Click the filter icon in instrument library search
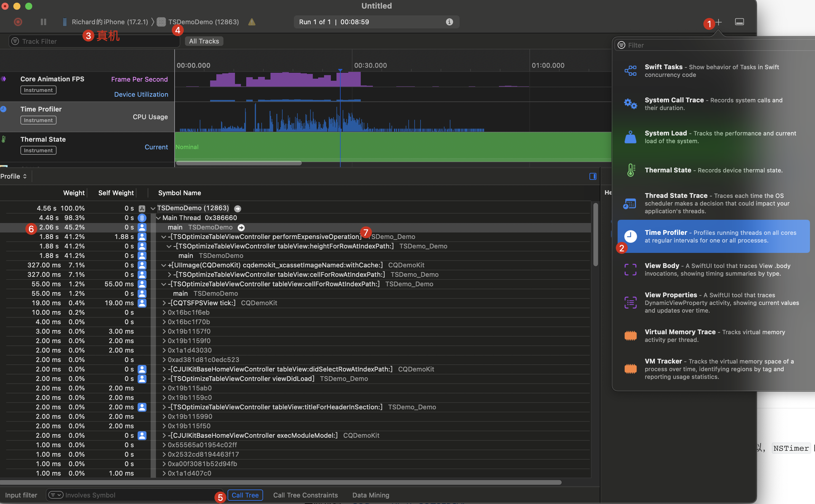 click(621, 45)
